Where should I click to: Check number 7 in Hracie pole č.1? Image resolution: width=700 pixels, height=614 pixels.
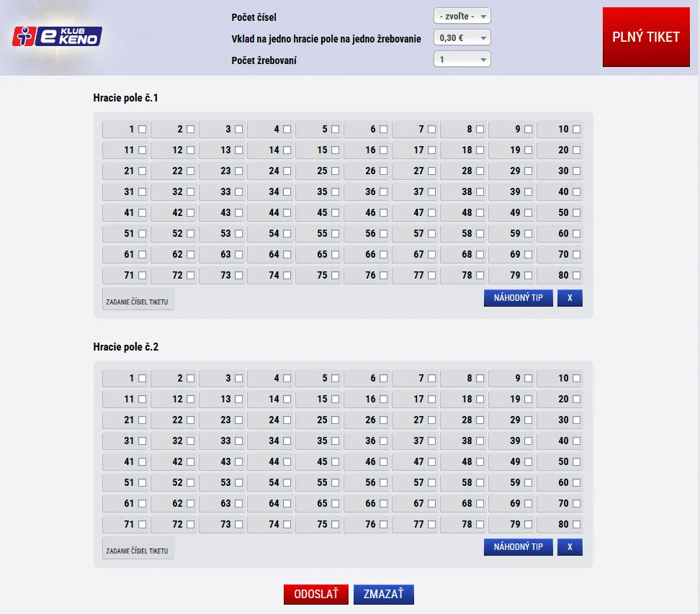tap(431, 130)
